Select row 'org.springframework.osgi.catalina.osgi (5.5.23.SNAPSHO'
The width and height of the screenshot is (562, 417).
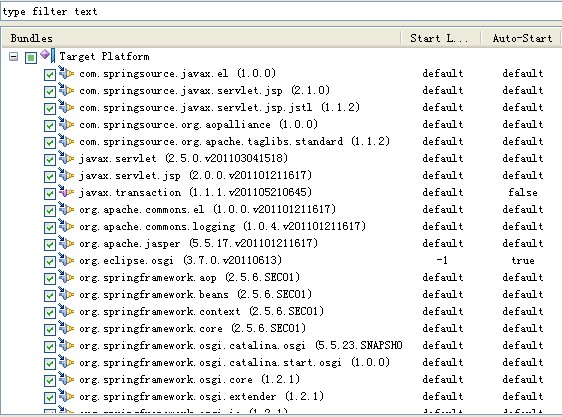(x=240, y=346)
